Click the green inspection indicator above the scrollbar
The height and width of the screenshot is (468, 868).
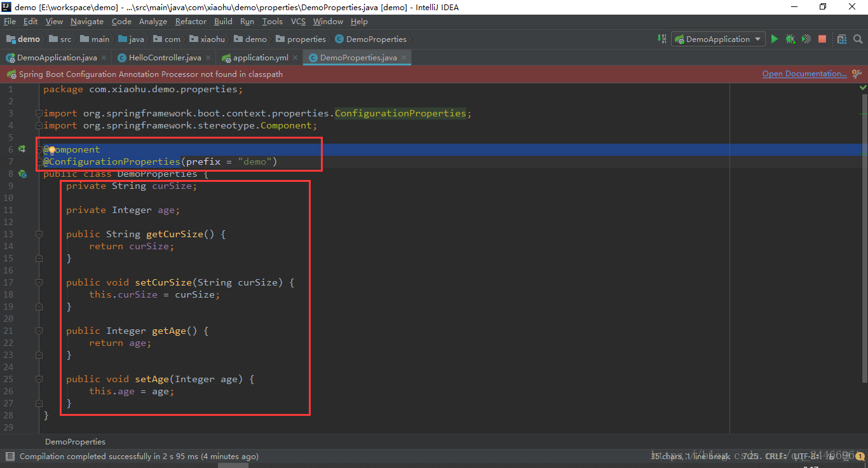point(862,86)
